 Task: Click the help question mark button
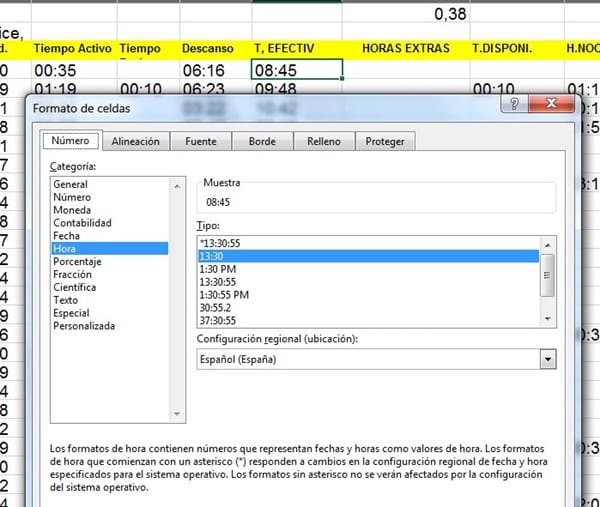tap(514, 104)
